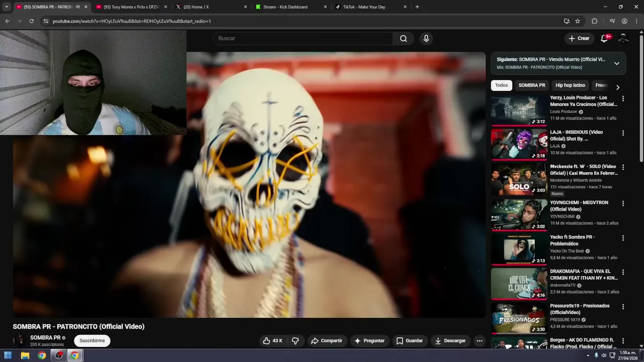Play the DRAKOMAFIA Que Viva El Crimen thumbnail

coord(519,283)
